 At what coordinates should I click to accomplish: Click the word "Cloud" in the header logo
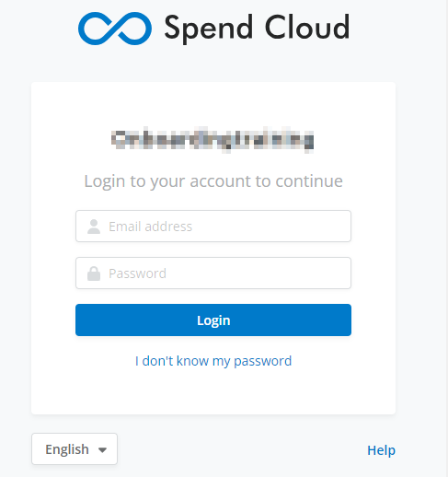point(307,27)
